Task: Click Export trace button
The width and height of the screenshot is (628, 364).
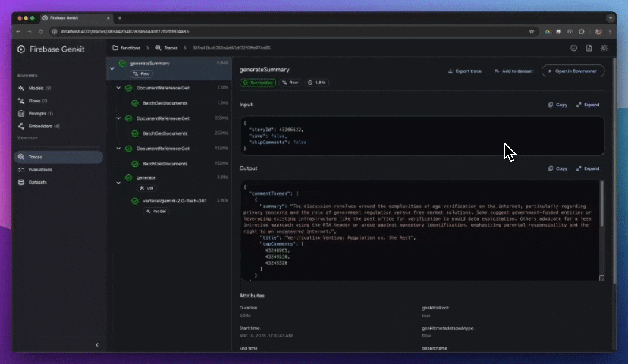Action: pyautogui.click(x=465, y=71)
